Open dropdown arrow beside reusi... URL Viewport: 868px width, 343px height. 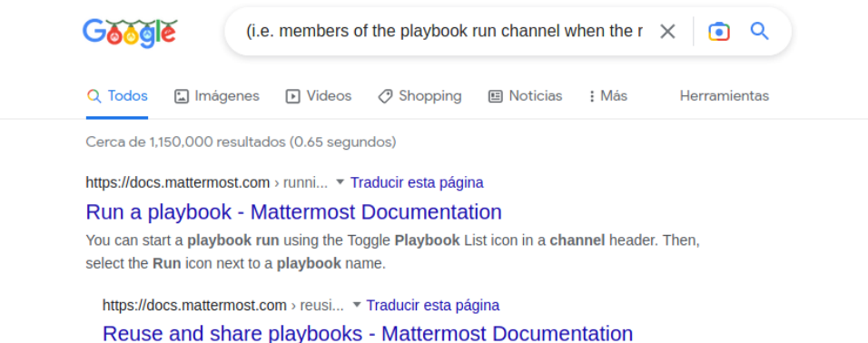coord(357,305)
